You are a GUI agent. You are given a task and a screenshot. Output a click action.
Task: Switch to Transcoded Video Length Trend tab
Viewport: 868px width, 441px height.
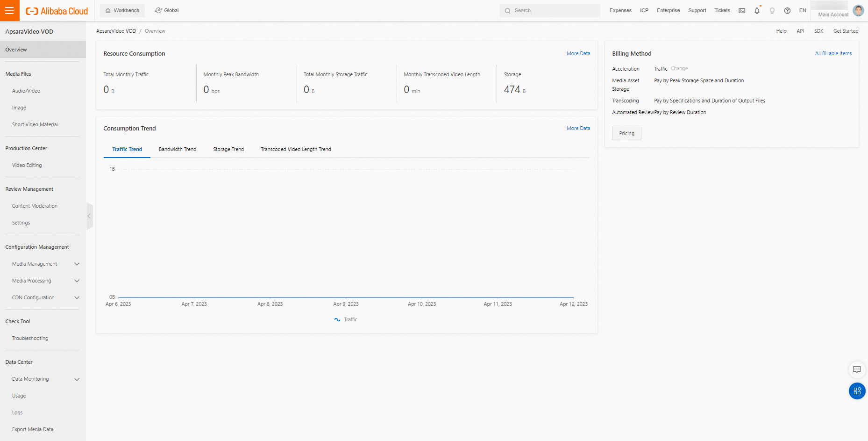(x=296, y=149)
